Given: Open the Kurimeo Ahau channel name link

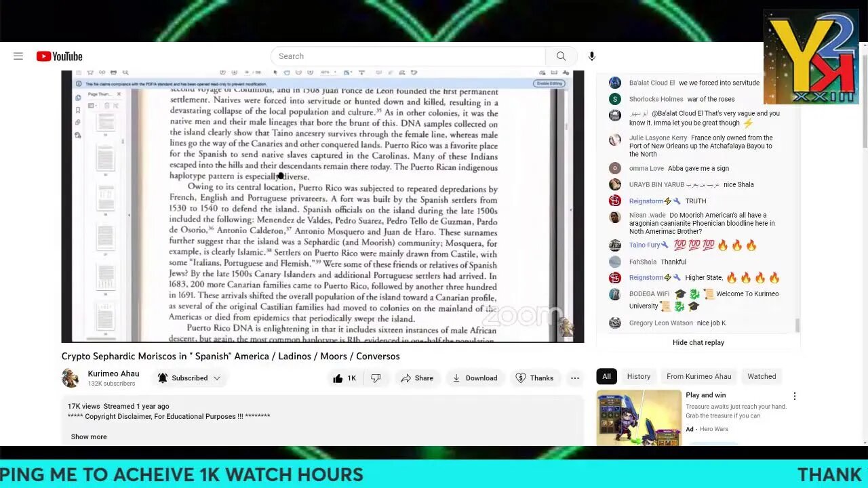Looking at the screenshot, I should click(113, 373).
